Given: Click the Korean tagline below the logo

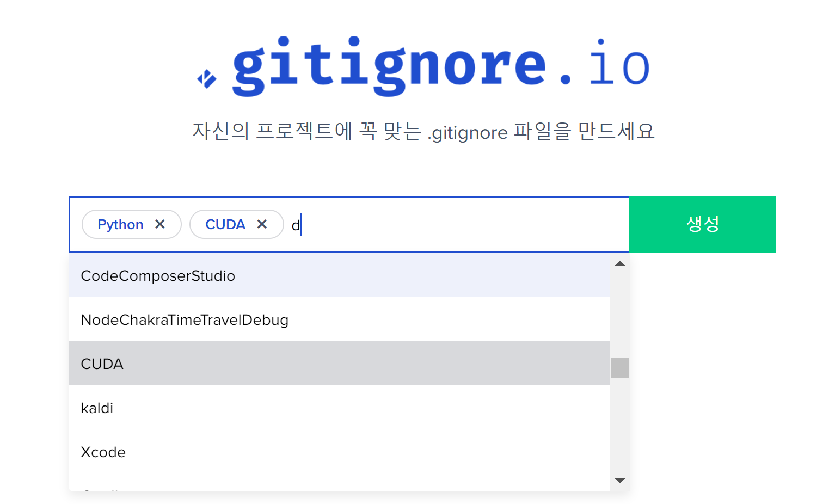Looking at the screenshot, I should click(423, 131).
